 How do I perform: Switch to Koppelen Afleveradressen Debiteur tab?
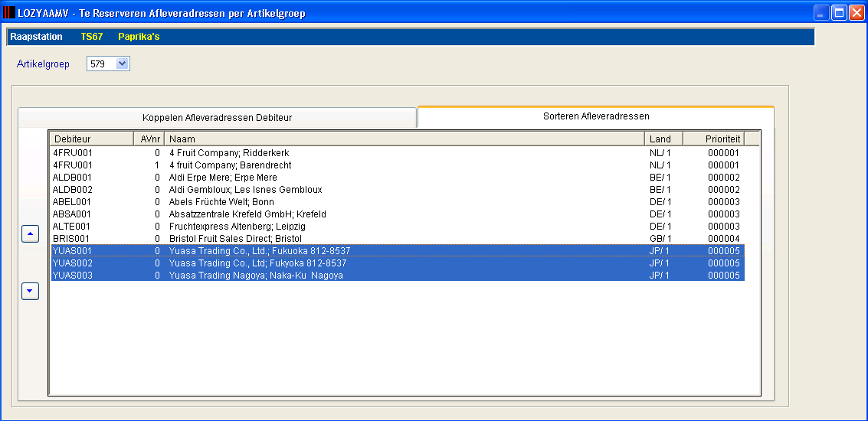pos(217,117)
